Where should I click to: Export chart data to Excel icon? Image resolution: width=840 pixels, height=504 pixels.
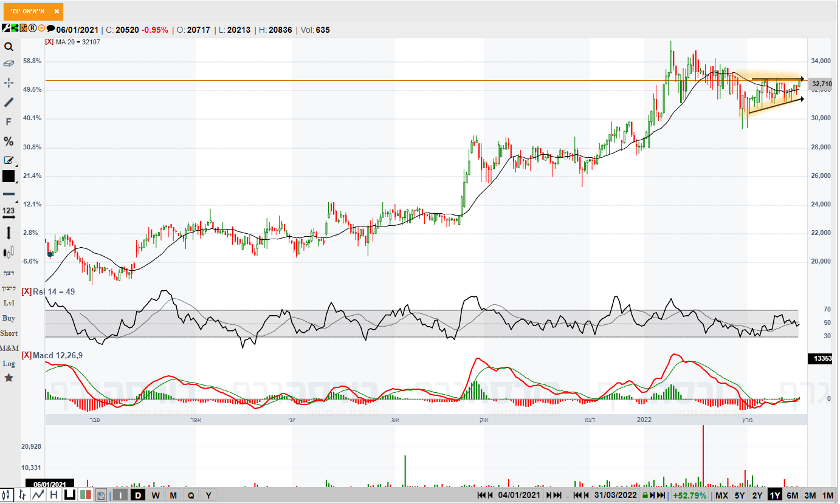pos(23,29)
